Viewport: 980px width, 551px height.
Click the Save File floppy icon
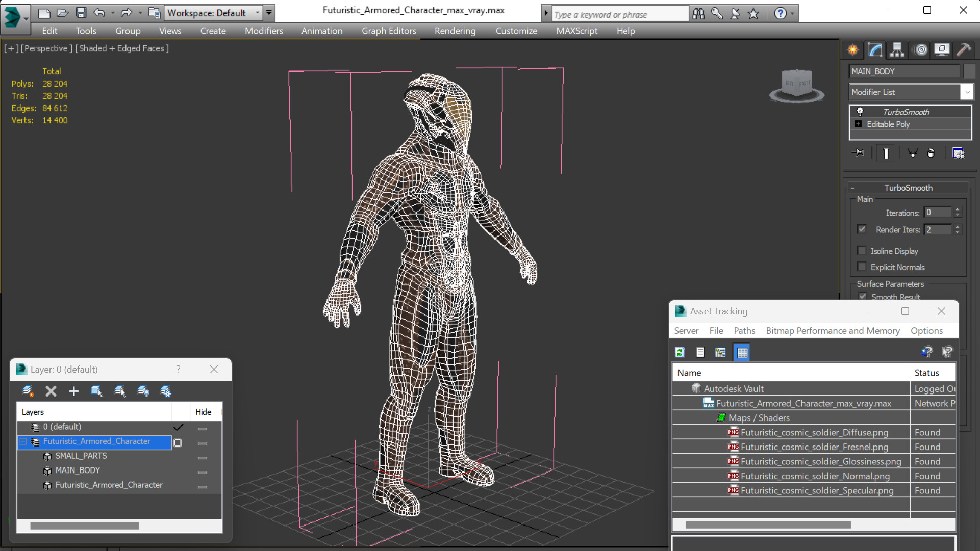(81, 13)
